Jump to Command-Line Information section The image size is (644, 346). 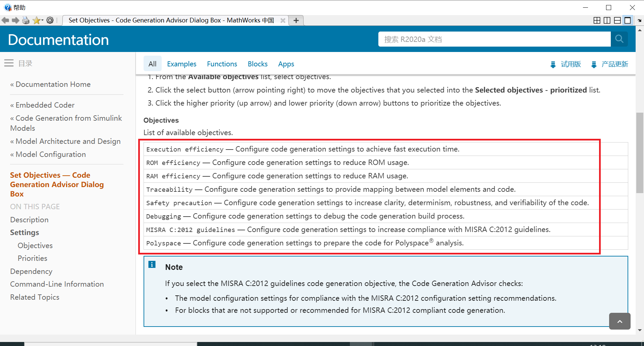tap(57, 284)
